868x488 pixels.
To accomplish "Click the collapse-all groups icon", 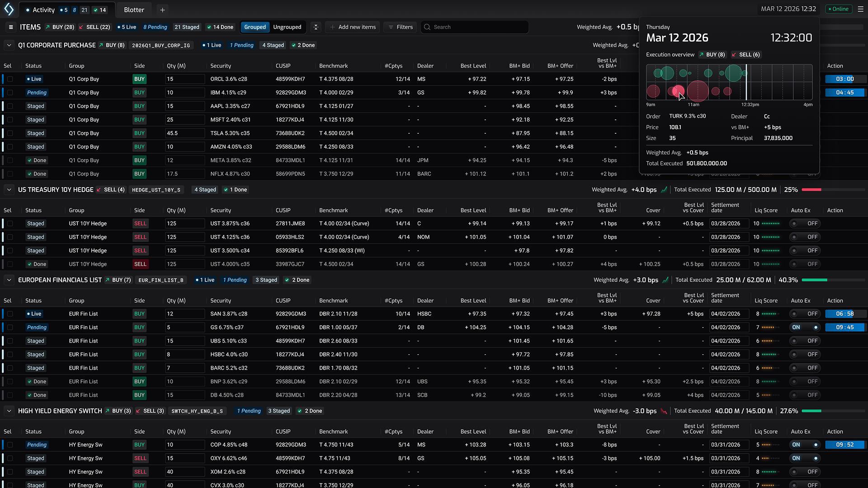I will coord(316,27).
